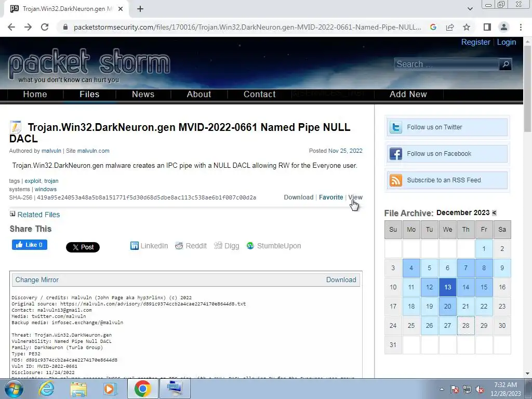Open the Windows Start menu
Screen dimensions: 532x399
[14, 389]
